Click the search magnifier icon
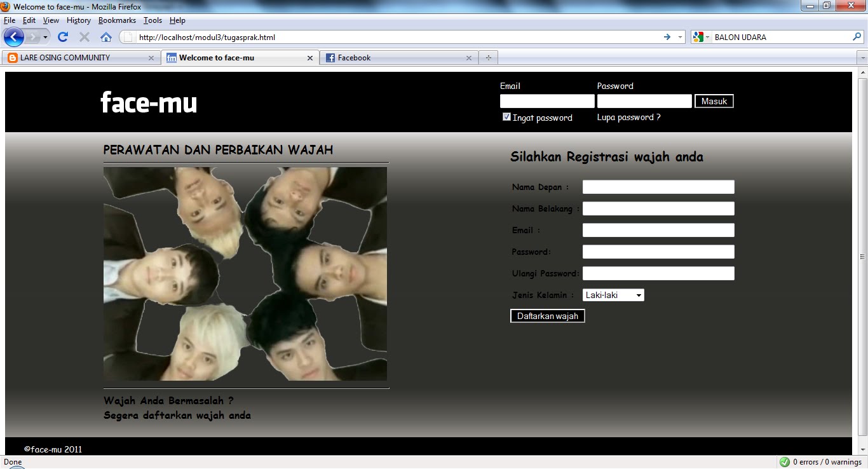This screenshot has height=469, width=868. [857, 37]
